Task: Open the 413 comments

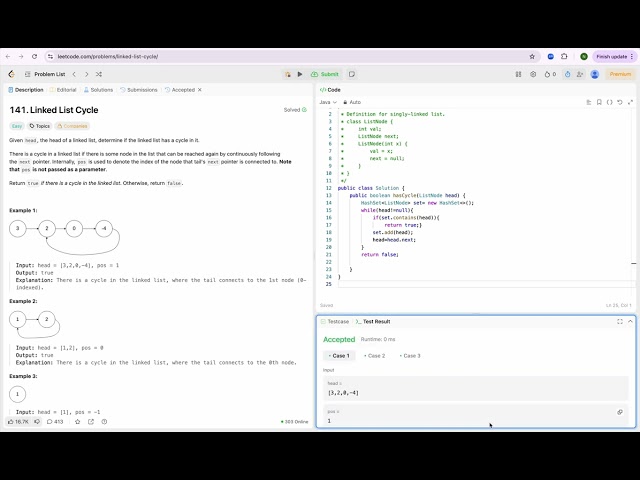Action: pos(55,422)
